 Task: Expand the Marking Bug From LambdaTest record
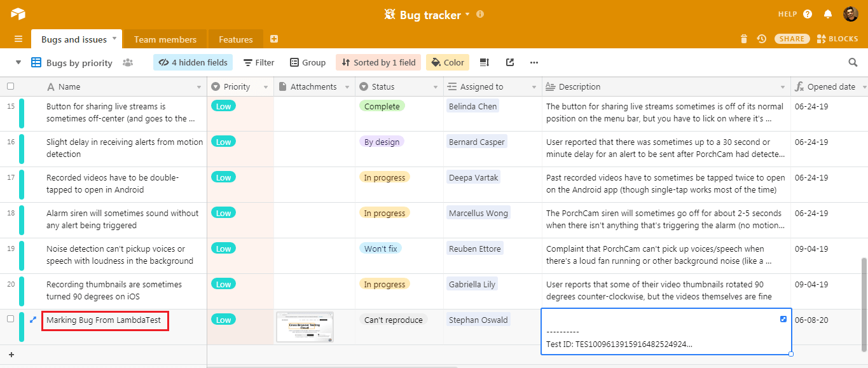[32, 320]
